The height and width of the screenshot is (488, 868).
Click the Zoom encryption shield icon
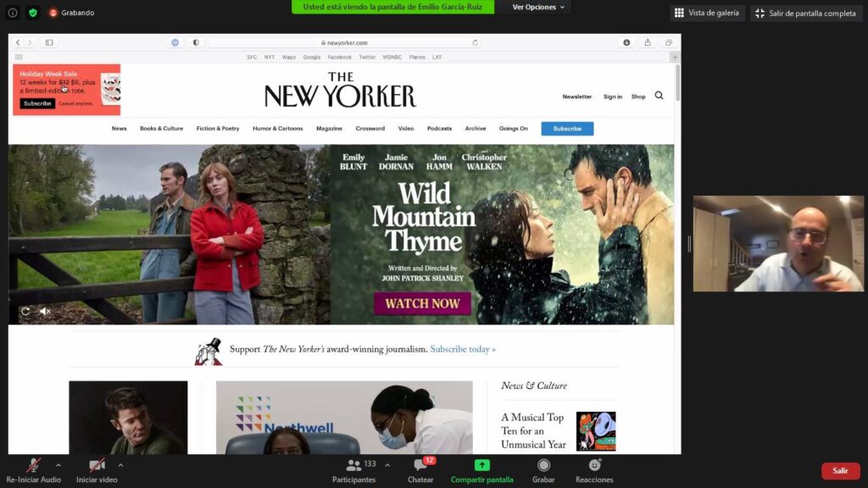pyautogui.click(x=33, y=13)
